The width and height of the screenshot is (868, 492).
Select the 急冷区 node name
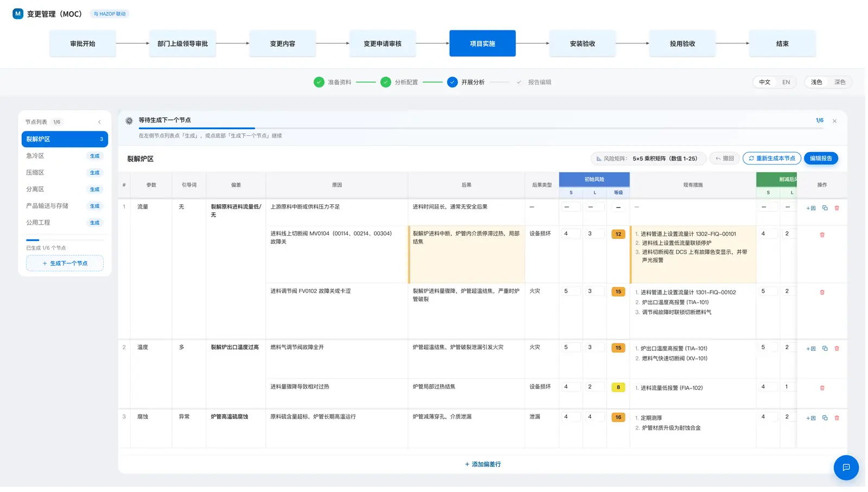[35, 156]
